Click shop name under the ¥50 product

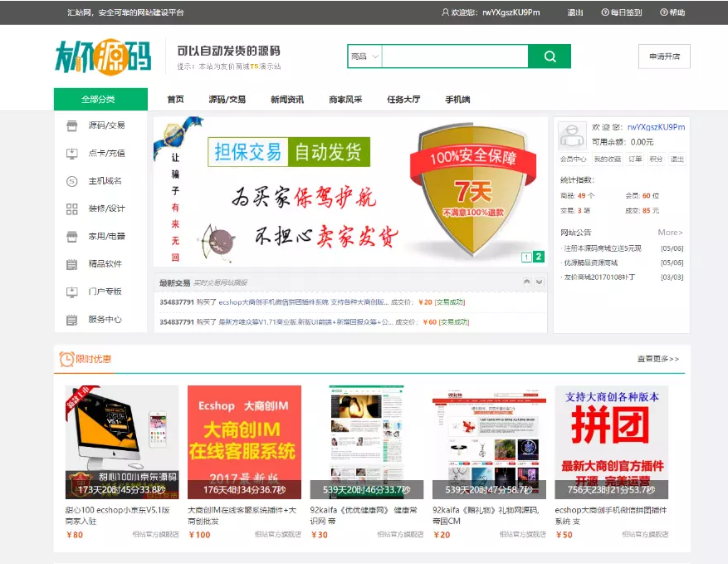coord(645,534)
